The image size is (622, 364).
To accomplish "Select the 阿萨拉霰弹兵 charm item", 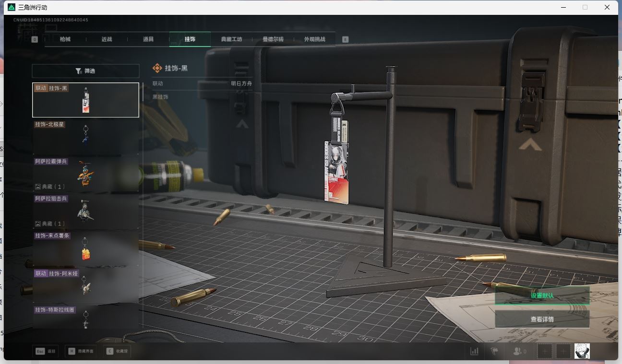I will tap(85, 173).
